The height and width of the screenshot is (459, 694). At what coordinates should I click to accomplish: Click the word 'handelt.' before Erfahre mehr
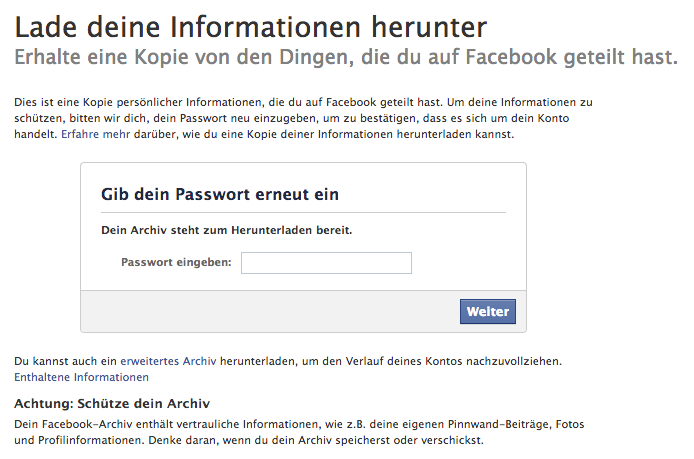click(x=36, y=134)
